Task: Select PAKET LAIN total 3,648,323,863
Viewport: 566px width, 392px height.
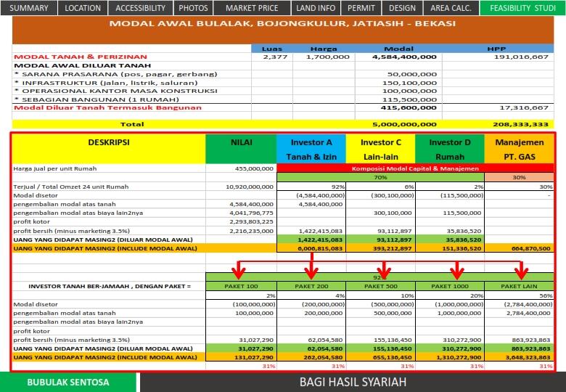Action: (528, 357)
